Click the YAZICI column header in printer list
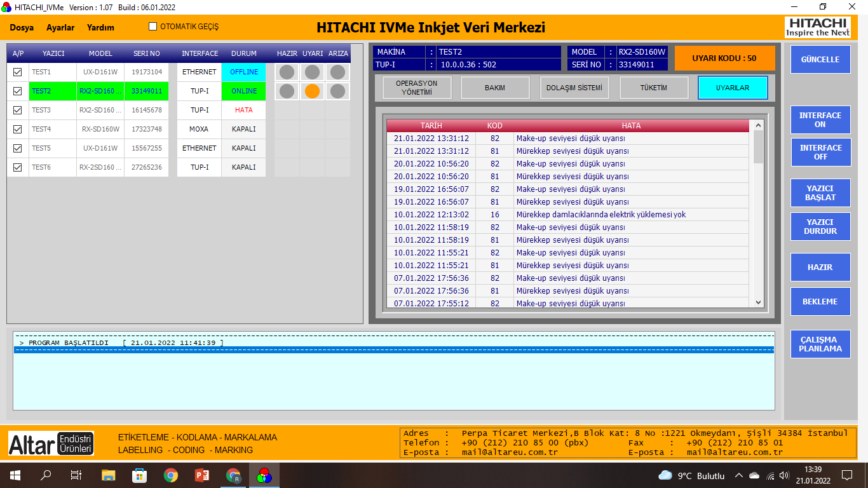 [x=53, y=53]
